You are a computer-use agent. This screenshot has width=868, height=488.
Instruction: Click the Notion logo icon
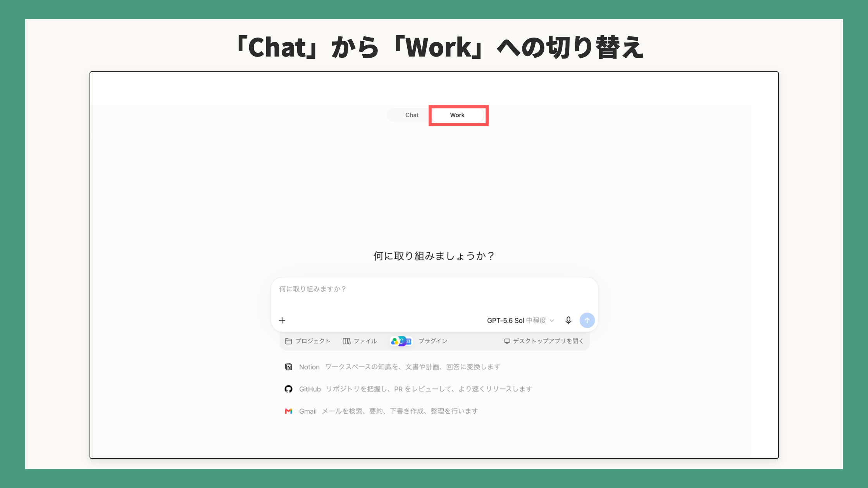tap(289, 367)
